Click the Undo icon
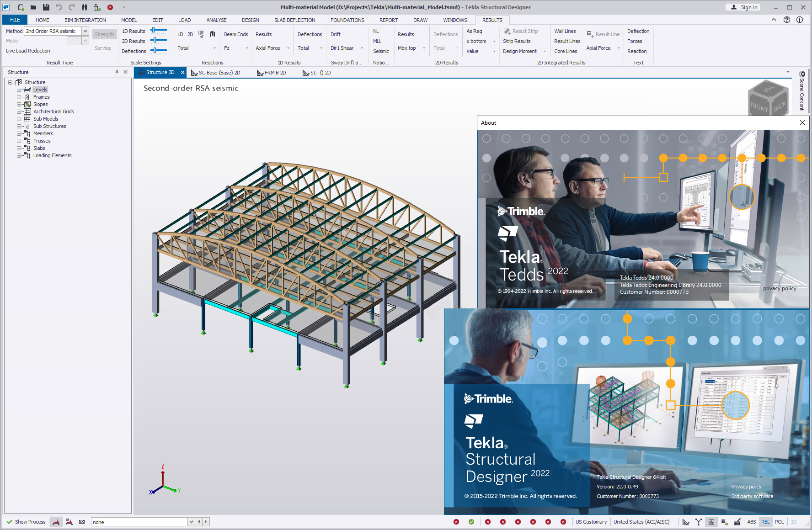This screenshot has width=812, height=530. [58, 7]
